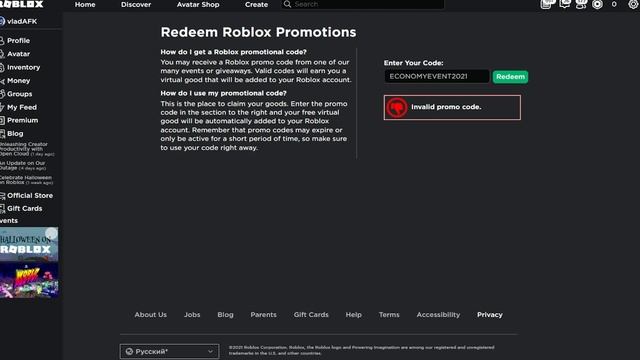Open Inventory in sidebar

pyautogui.click(x=23, y=67)
